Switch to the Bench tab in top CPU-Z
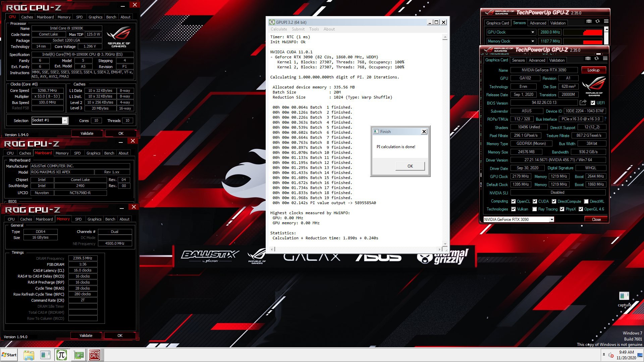The height and width of the screenshot is (362, 644). tap(111, 17)
